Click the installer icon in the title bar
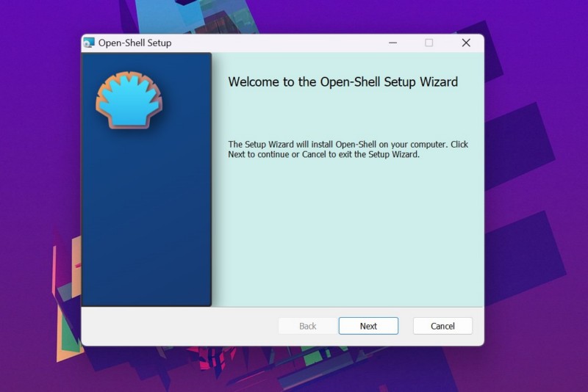This screenshot has height=392, width=588. (89, 43)
